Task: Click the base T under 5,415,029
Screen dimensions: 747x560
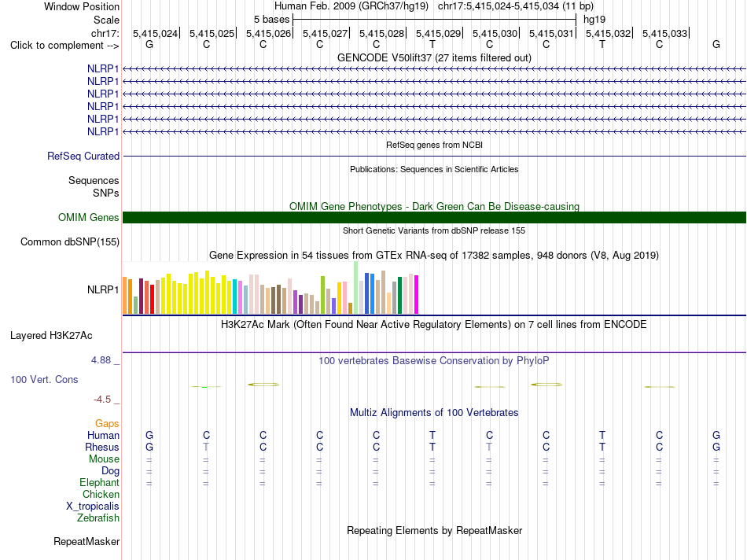Action: click(x=432, y=44)
